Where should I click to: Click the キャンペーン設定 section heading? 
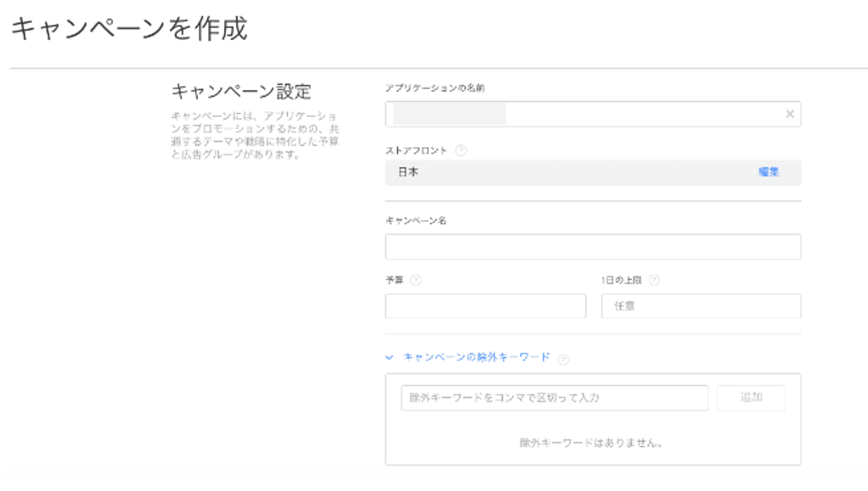point(242,92)
